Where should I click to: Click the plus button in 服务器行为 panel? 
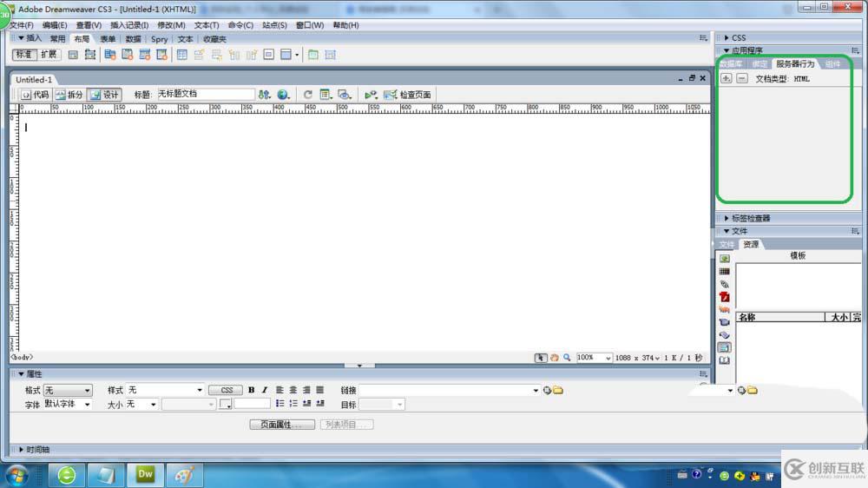tap(726, 79)
